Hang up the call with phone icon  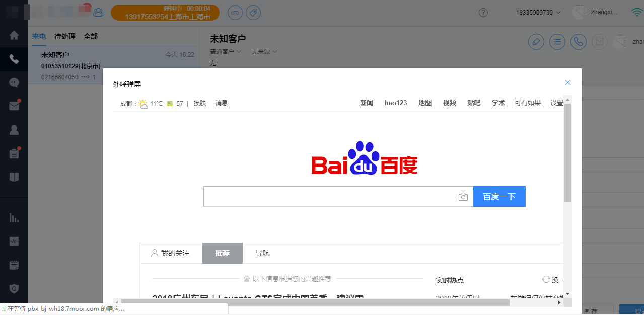tap(235, 13)
